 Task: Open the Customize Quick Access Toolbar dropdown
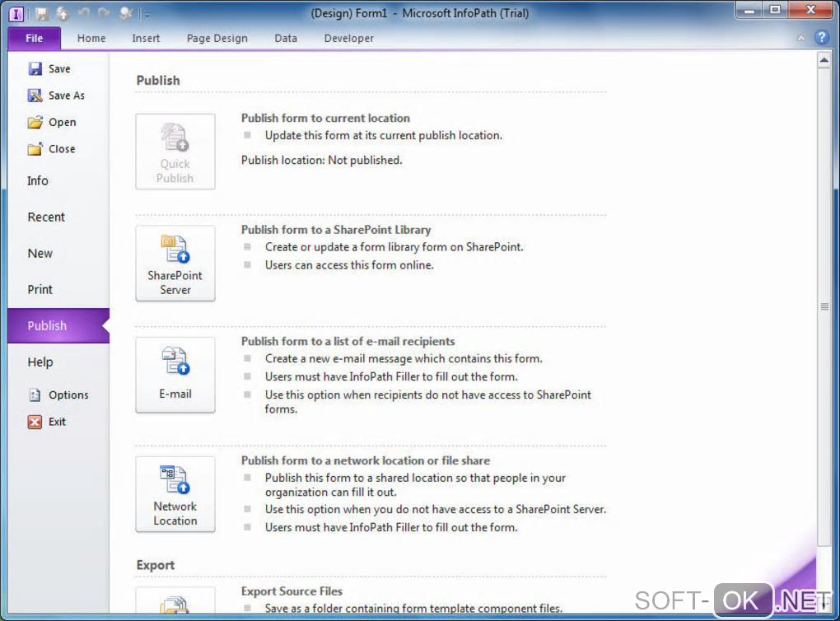tap(147, 15)
